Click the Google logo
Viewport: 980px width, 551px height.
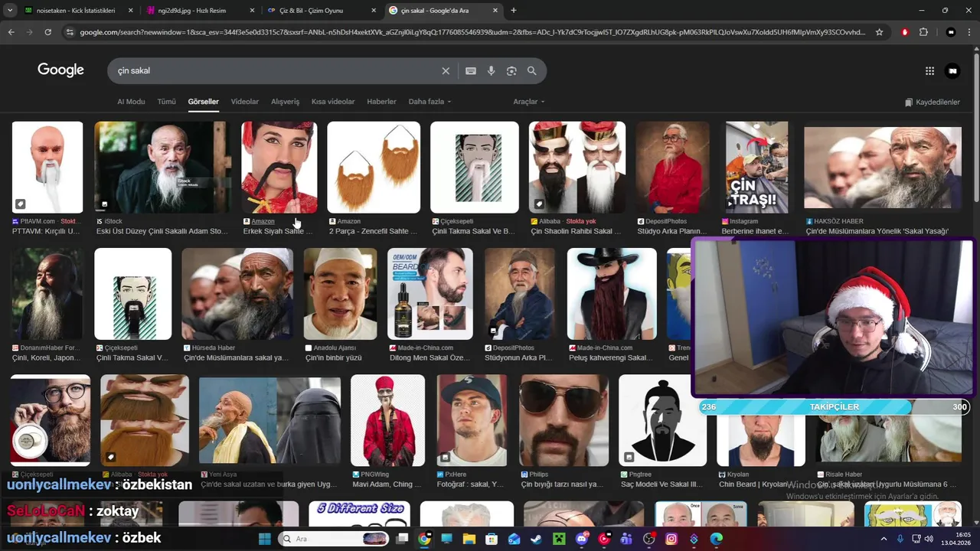click(60, 70)
